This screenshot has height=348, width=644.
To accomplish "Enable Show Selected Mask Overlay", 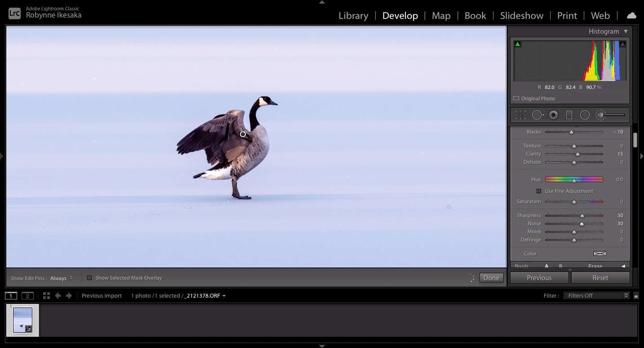I will pyautogui.click(x=89, y=277).
